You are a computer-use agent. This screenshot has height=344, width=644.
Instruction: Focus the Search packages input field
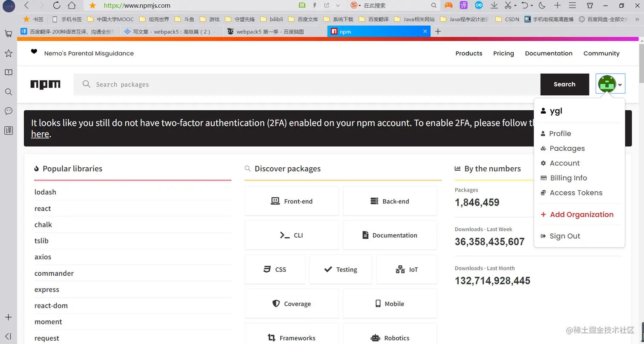click(x=307, y=84)
